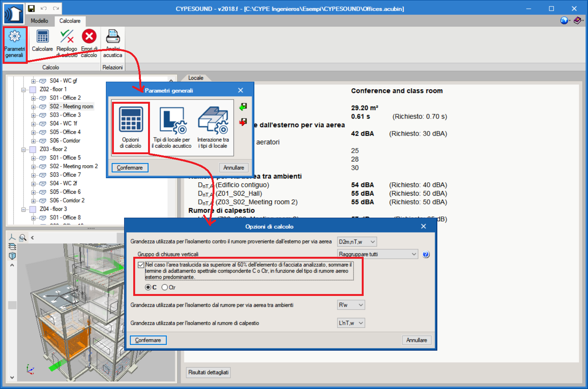
Task: Click 3D cube view icon
Action: tap(12, 256)
